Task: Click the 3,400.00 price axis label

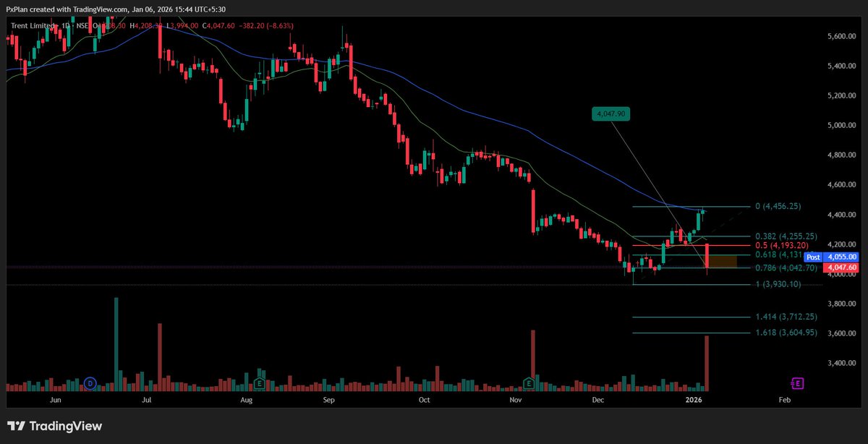Action: (841, 362)
